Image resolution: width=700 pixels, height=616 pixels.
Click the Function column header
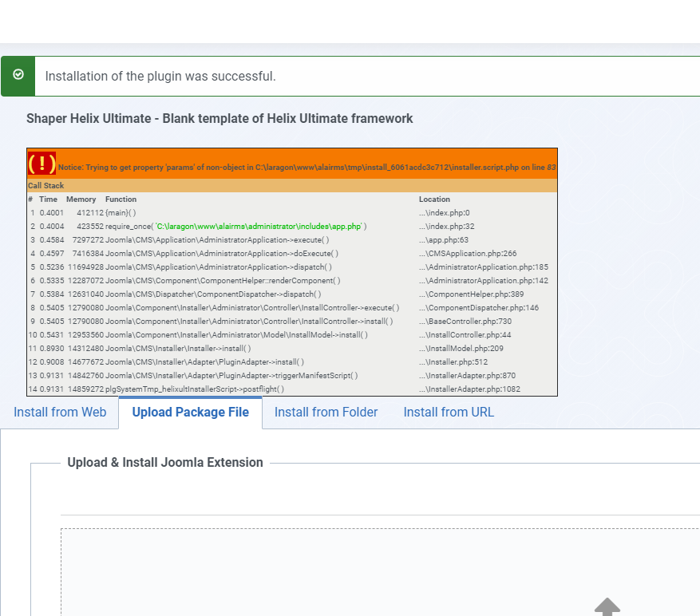pyautogui.click(x=121, y=199)
